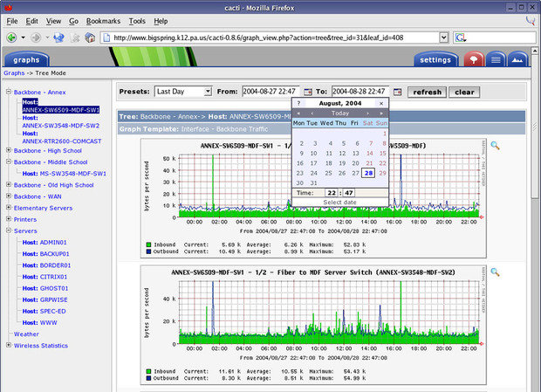
Task: Open the Presets dropdown showing Last Day
Action: [x=182, y=91]
